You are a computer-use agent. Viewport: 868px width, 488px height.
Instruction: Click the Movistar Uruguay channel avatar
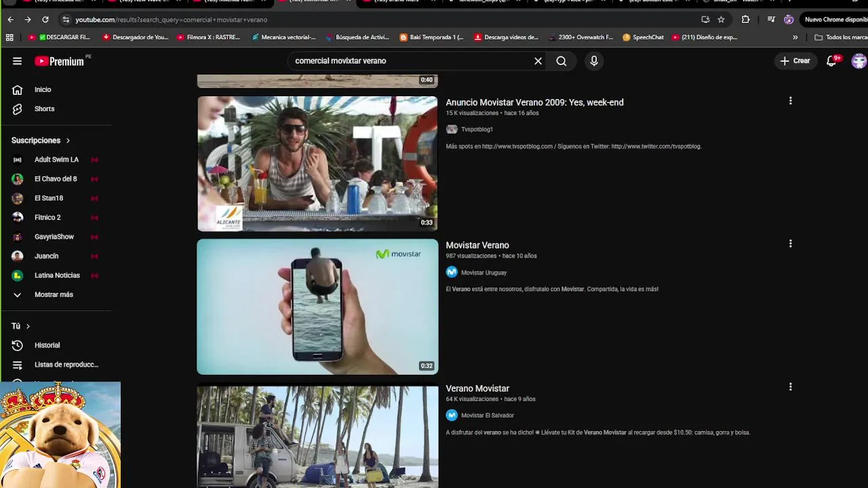(452, 272)
